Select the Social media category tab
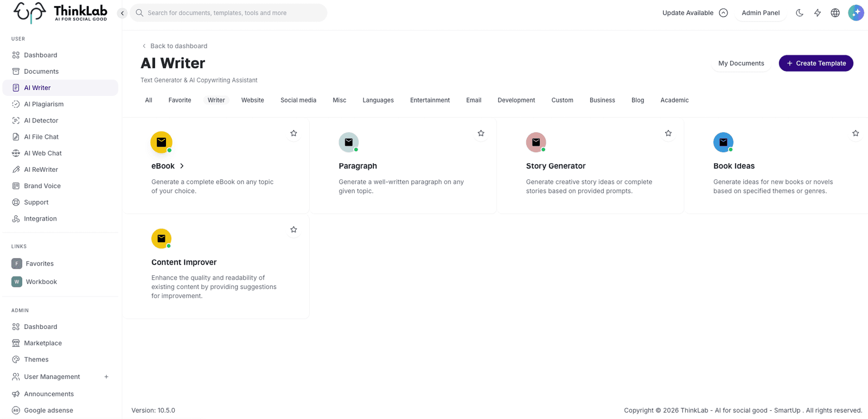 coord(298,100)
